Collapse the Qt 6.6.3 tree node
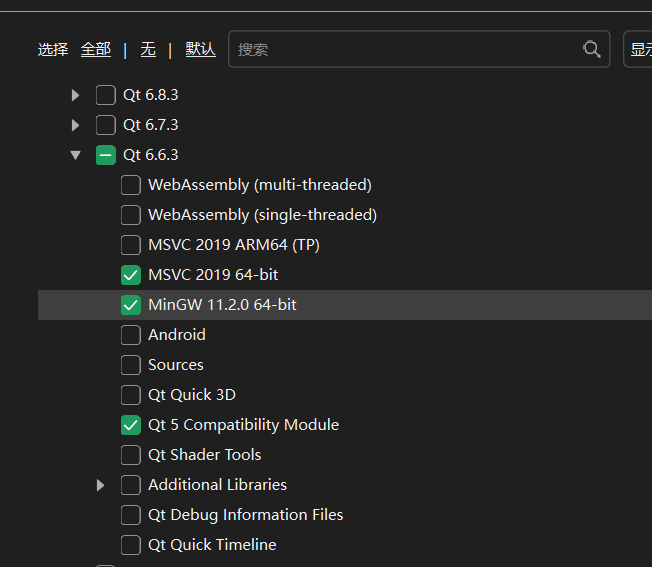 tap(75, 155)
